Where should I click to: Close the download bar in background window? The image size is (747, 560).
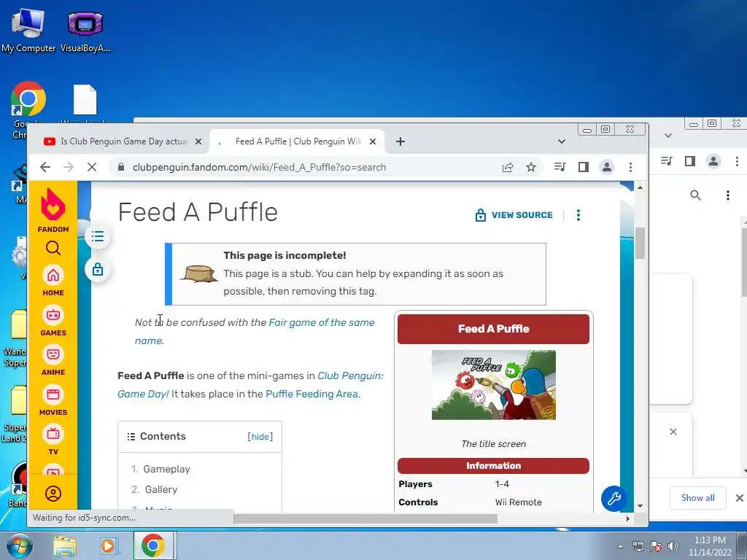(x=740, y=498)
